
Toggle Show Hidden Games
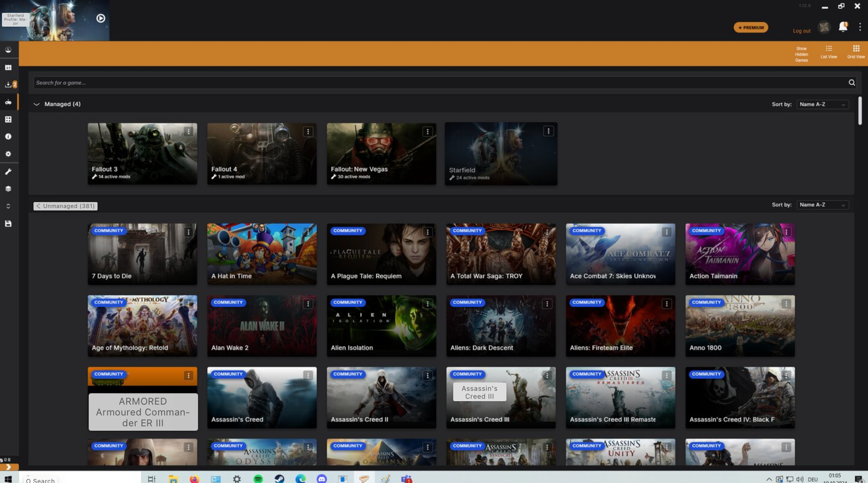click(x=801, y=54)
